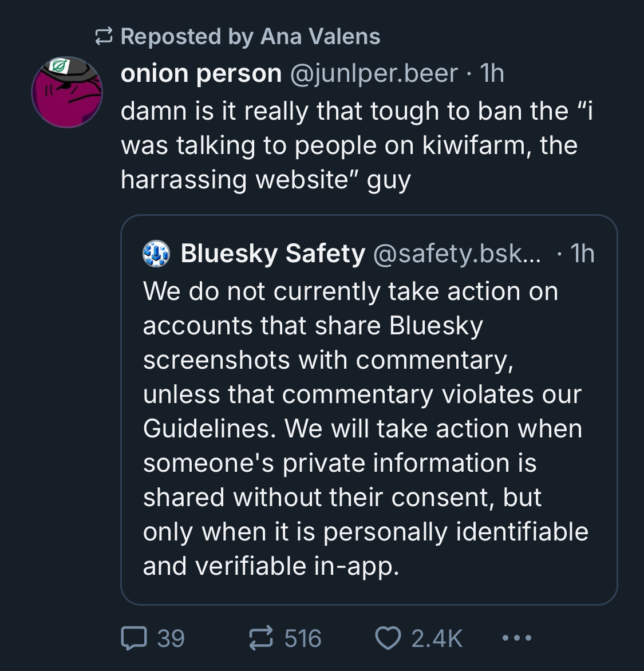Click the 2.4K likes count
644x671 pixels.
point(437,638)
